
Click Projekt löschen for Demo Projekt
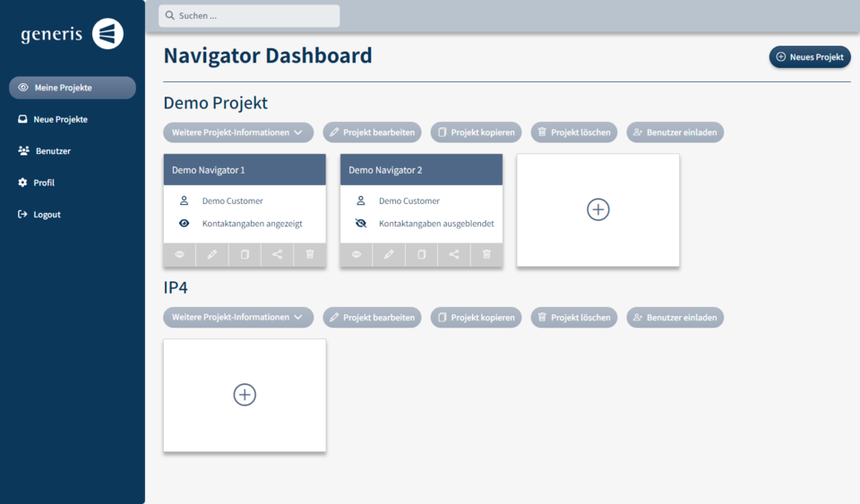573,132
